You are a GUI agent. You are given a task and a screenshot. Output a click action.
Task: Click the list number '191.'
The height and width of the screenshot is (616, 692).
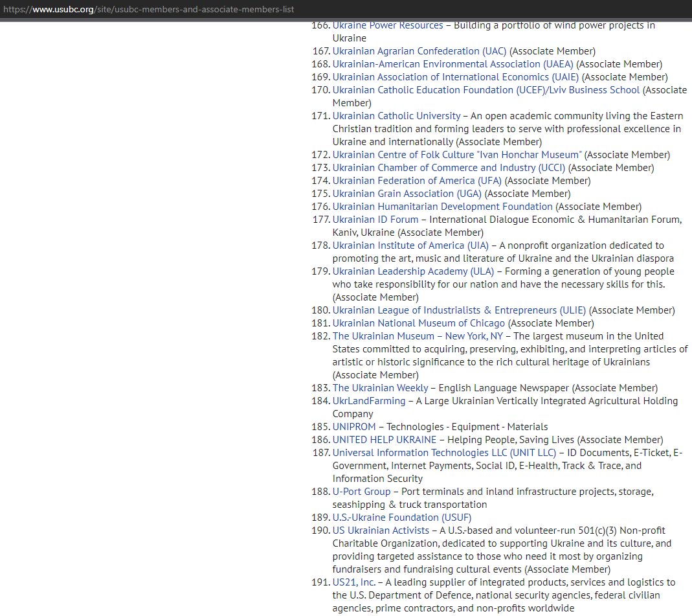pos(321,582)
